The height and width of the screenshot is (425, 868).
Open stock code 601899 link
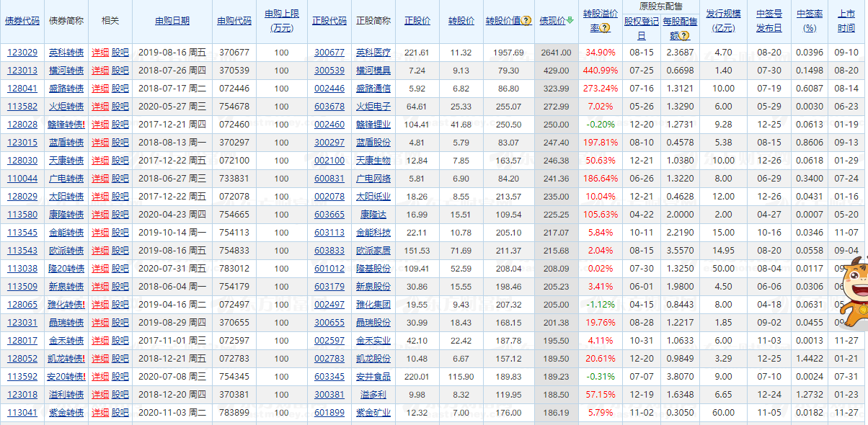329,413
